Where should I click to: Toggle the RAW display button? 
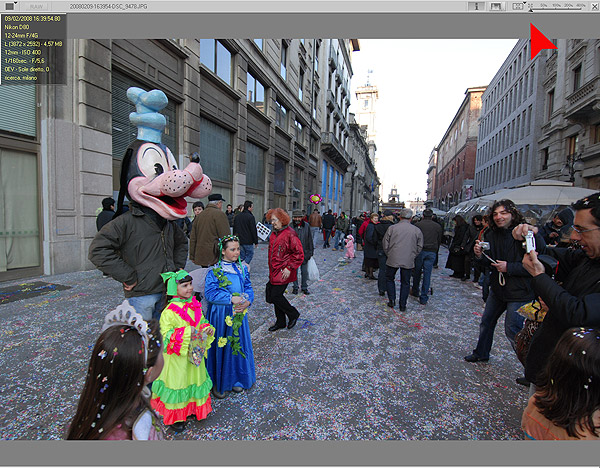(36, 6)
